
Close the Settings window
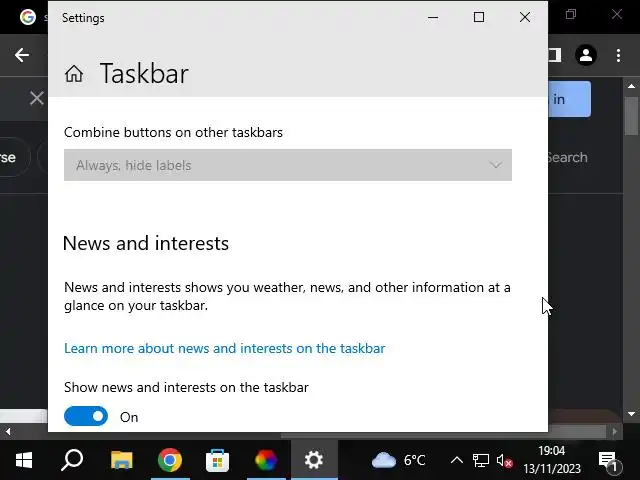[525, 17]
